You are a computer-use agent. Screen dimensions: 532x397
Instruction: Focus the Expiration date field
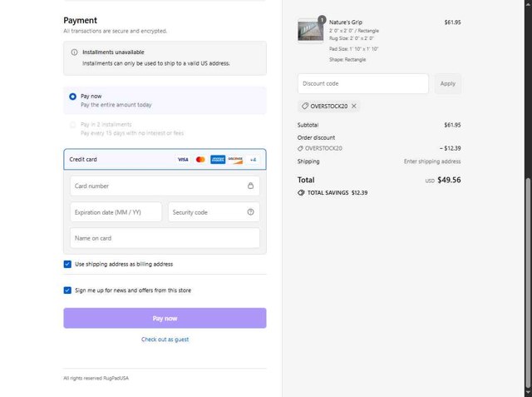click(x=116, y=212)
